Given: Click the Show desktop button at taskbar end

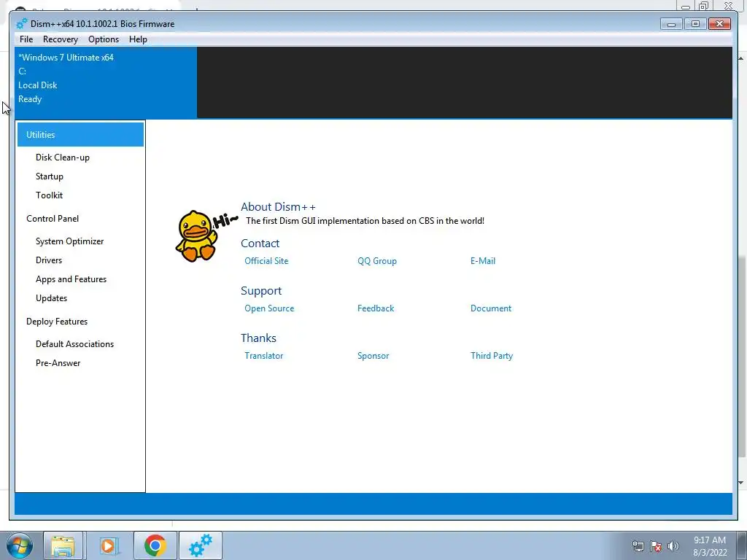Looking at the screenshot, I should [741, 545].
